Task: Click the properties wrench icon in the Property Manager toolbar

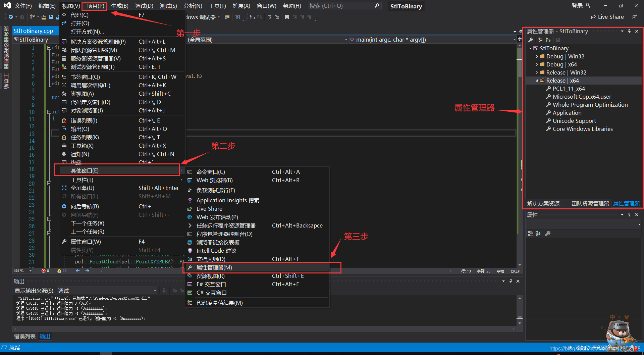Action: click(x=531, y=40)
